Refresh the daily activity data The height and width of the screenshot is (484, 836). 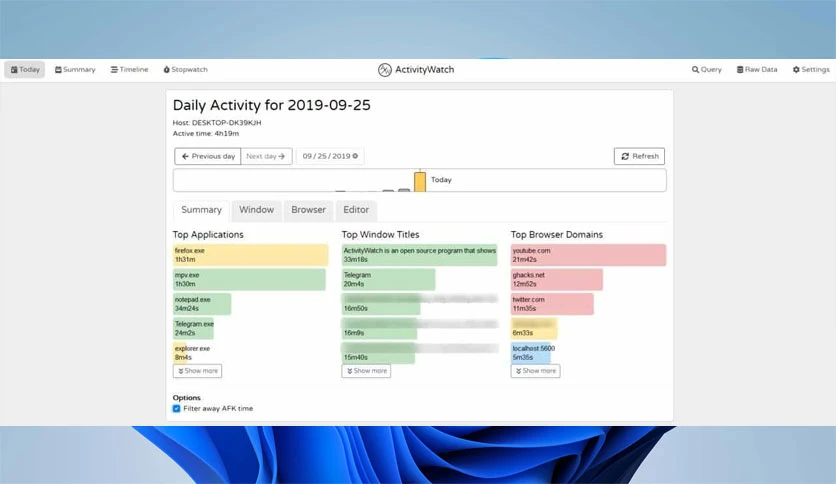click(639, 156)
